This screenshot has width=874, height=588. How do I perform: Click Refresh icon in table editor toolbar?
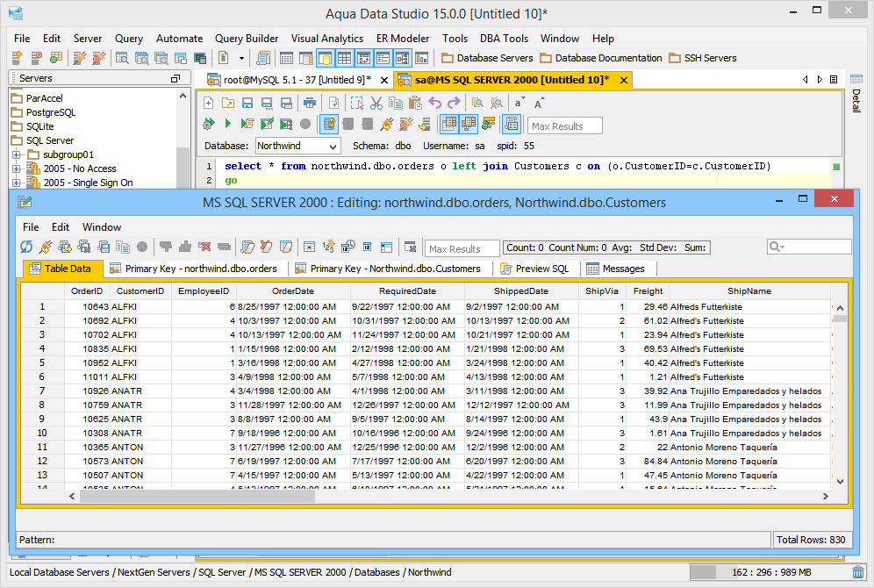[x=26, y=247]
